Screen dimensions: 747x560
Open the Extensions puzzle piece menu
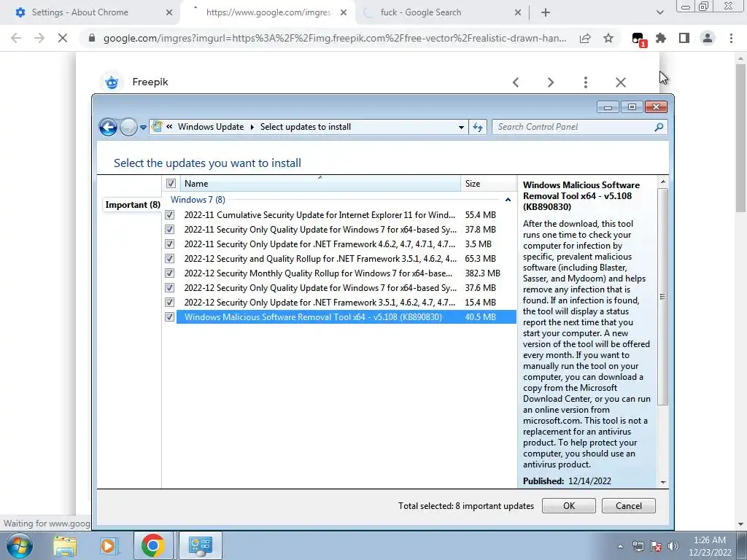pos(661,38)
